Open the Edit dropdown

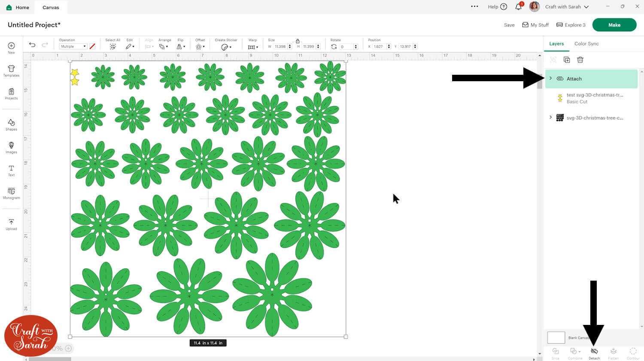(x=130, y=46)
